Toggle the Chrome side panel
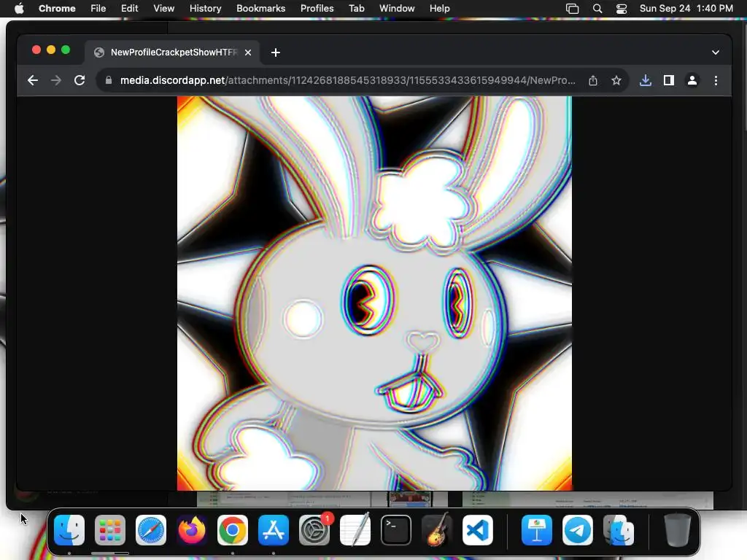The height and width of the screenshot is (560, 747). click(x=668, y=80)
